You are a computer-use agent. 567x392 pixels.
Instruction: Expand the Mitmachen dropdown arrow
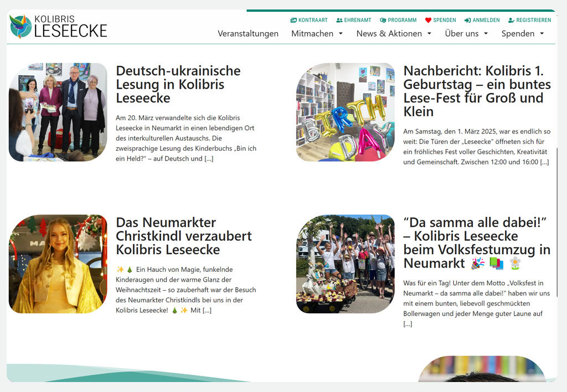(x=341, y=34)
